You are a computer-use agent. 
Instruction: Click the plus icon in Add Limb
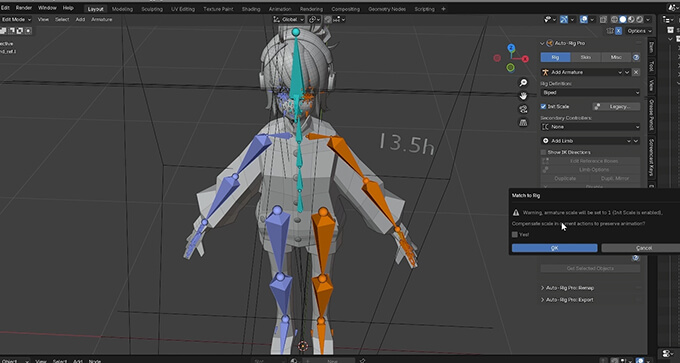pos(546,141)
